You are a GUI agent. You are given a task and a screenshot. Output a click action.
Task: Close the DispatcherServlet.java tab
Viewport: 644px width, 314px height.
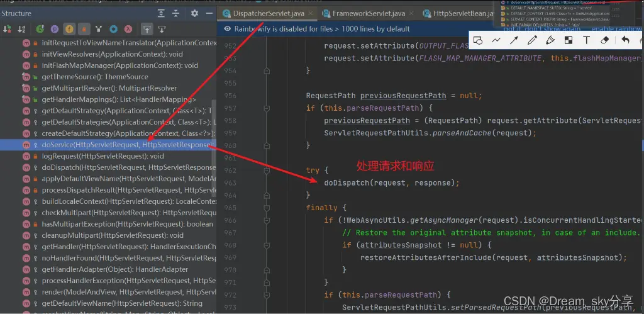click(x=310, y=13)
